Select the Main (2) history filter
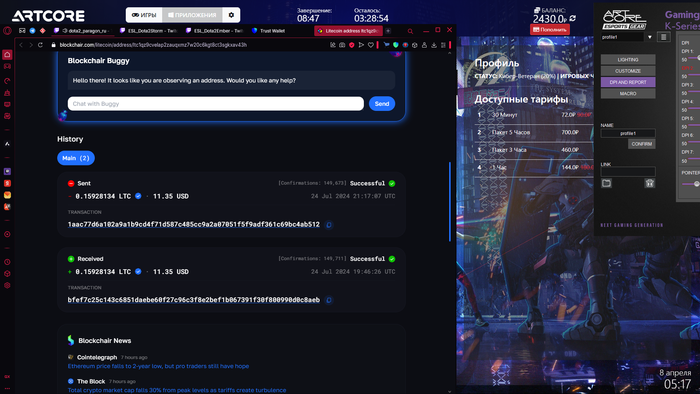Image resolution: width=700 pixels, height=394 pixels. tap(76, 158)
